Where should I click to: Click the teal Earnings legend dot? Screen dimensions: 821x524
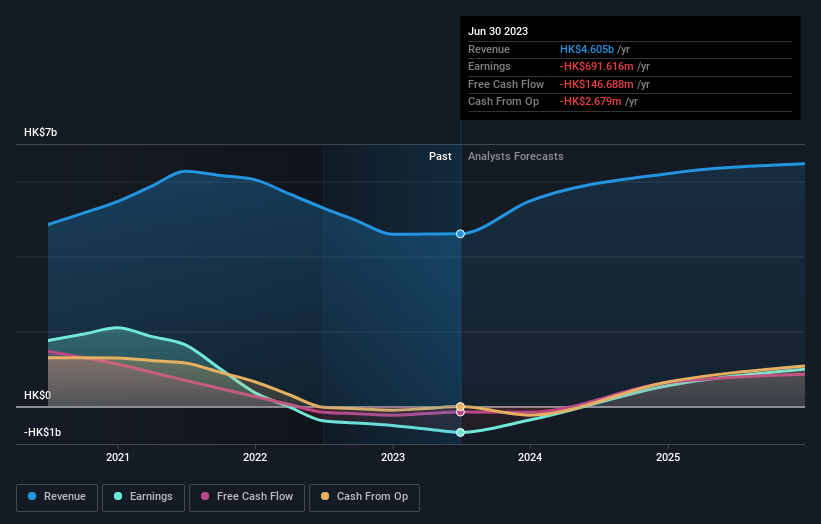pyautogui.click(x=118, y=496)
